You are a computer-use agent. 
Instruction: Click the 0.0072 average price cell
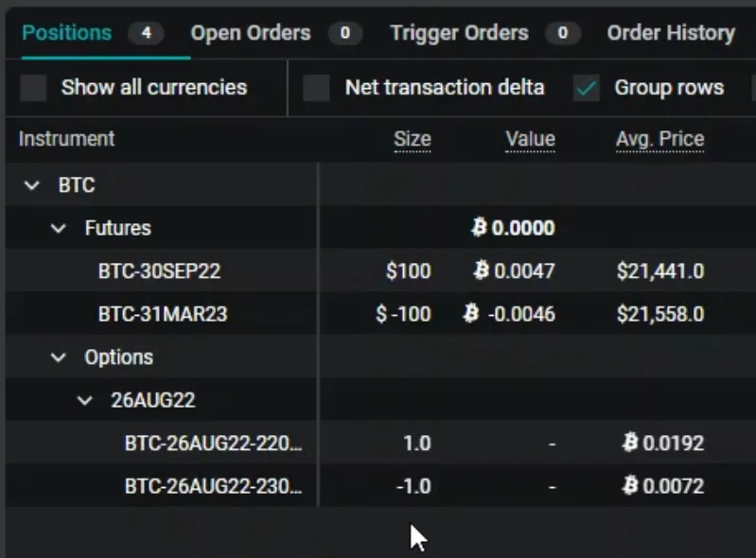pyautogui.click(x=663, y=486)
